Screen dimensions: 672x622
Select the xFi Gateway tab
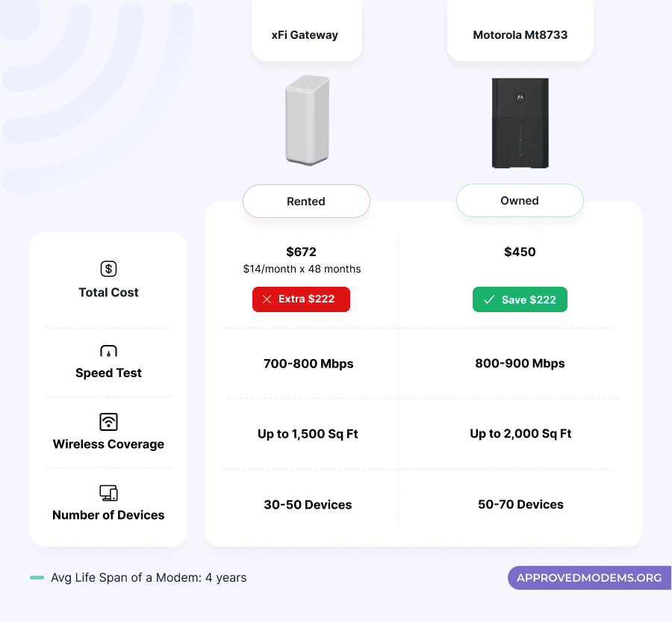306,35
